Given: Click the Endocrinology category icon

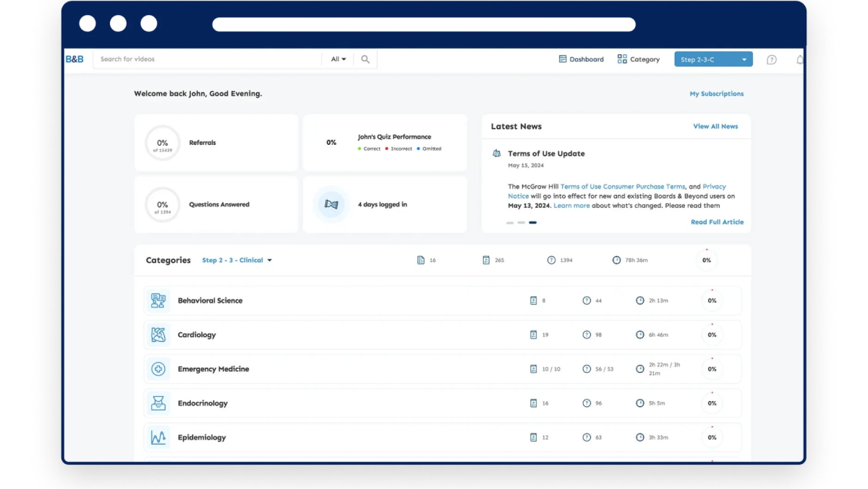Looking at the screenshot, I should coord(158,403).
